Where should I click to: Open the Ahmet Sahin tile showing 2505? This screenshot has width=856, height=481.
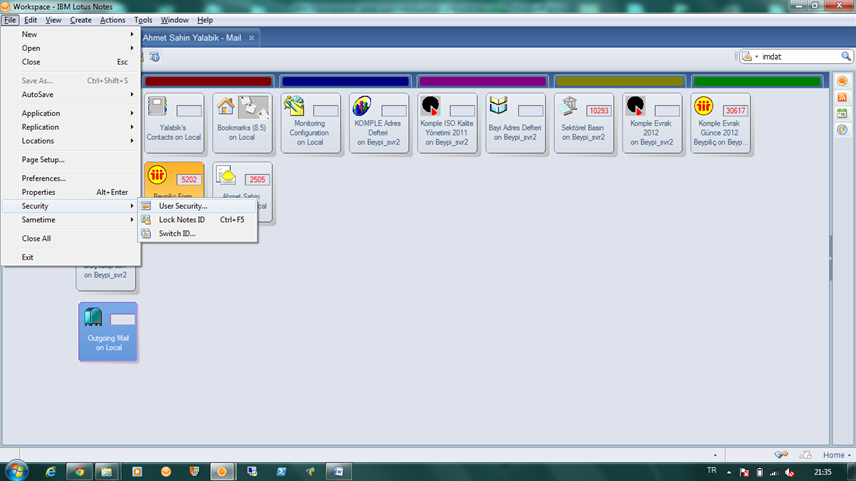pos(242,180)
